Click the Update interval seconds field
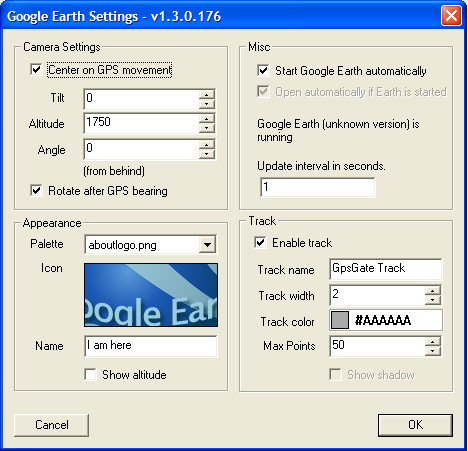The height and width of the screenshot is (451, 468). 318,187
